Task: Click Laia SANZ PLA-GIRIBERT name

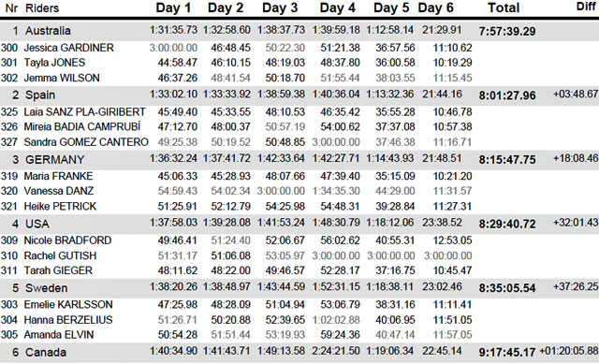Action: (x=85, y=112)
